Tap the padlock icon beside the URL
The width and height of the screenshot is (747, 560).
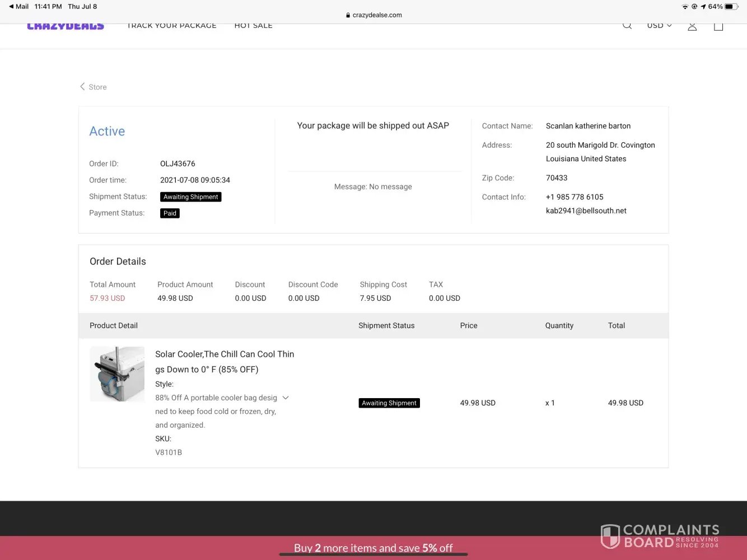348,15
